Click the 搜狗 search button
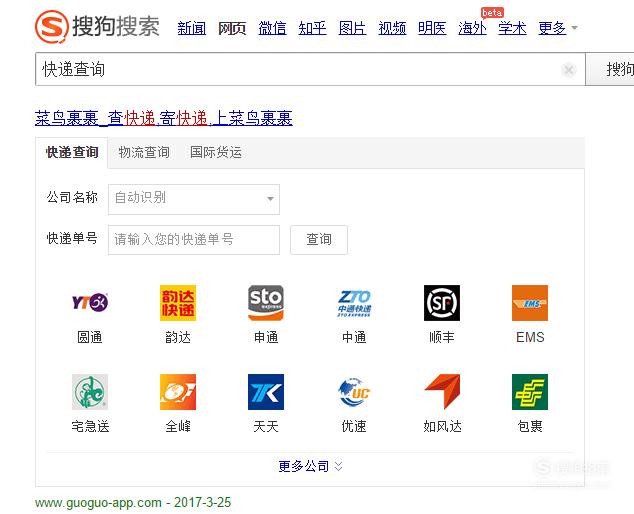The width and height of the screenshot is (634, 514). [x=610, y=69]
